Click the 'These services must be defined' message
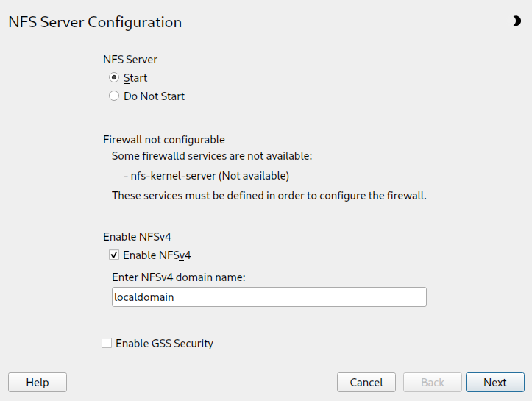 click(269, 196)
